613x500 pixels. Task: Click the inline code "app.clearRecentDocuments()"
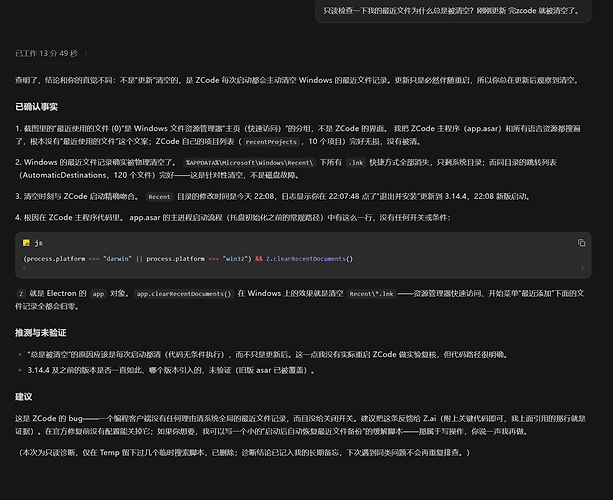click(x=184, y=294)
